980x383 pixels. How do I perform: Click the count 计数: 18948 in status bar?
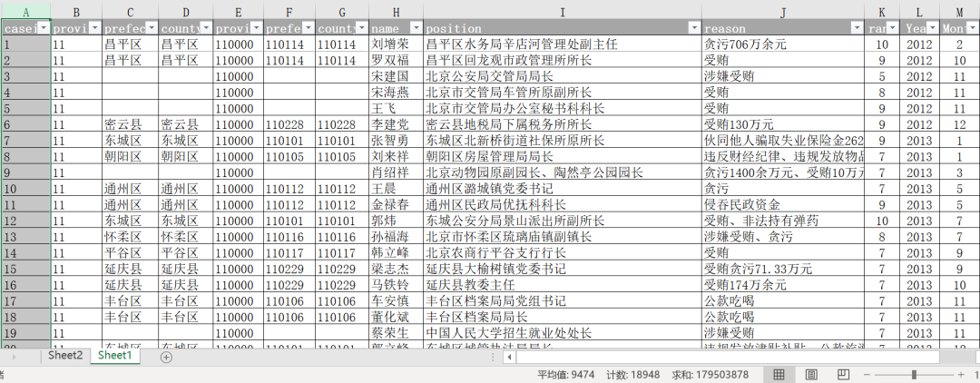click(x=632, y=375)
